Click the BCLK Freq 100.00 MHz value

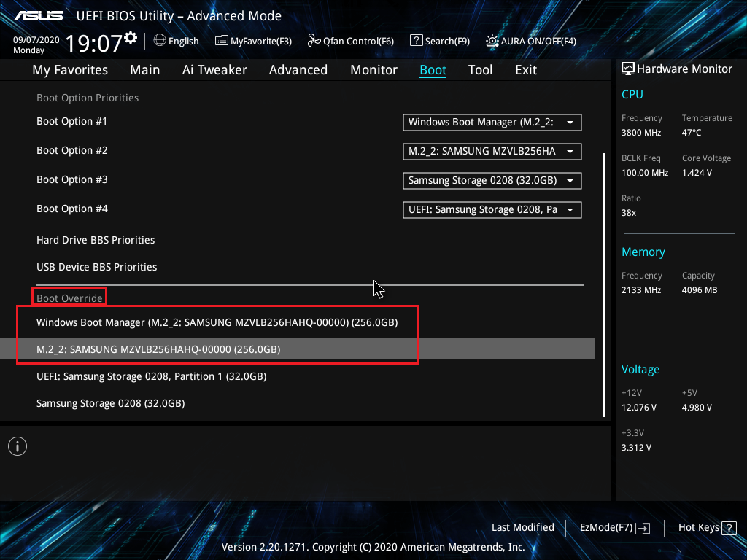point(645,173)
